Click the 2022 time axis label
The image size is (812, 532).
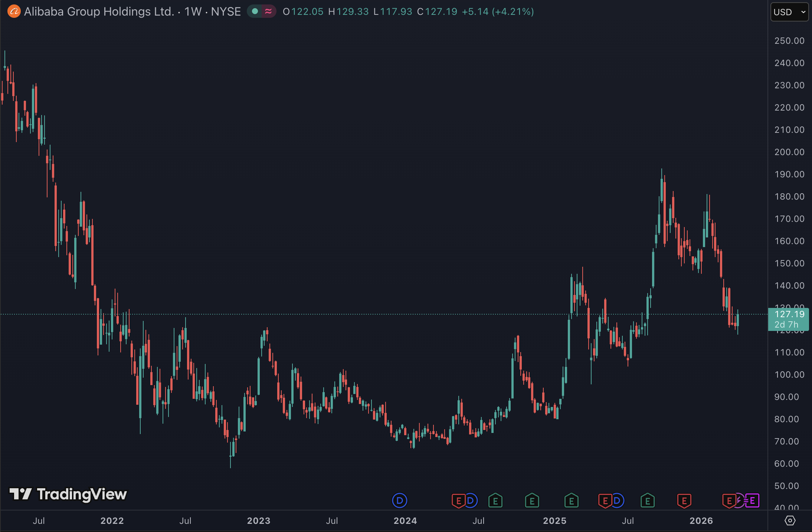(x=112, y=520)
